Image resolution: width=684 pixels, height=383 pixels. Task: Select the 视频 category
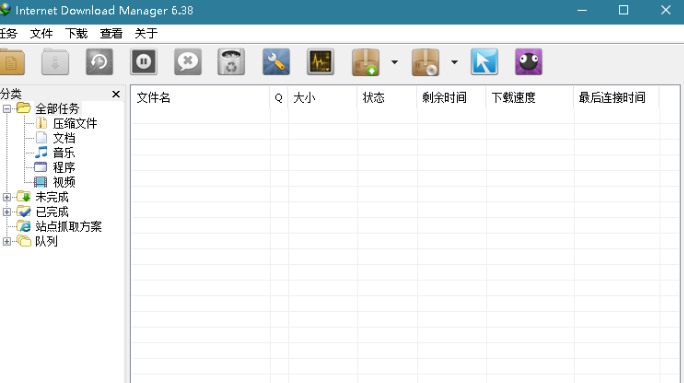[x=64, y=182]
